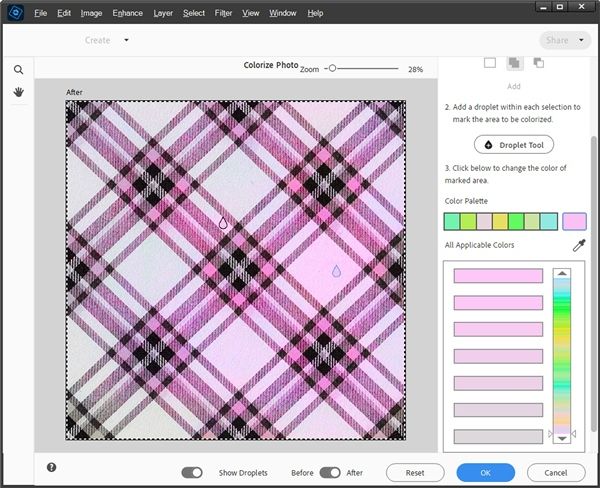Toggle the Before/After switch
This screenshot has width=600, height=488.
(330, 473)
